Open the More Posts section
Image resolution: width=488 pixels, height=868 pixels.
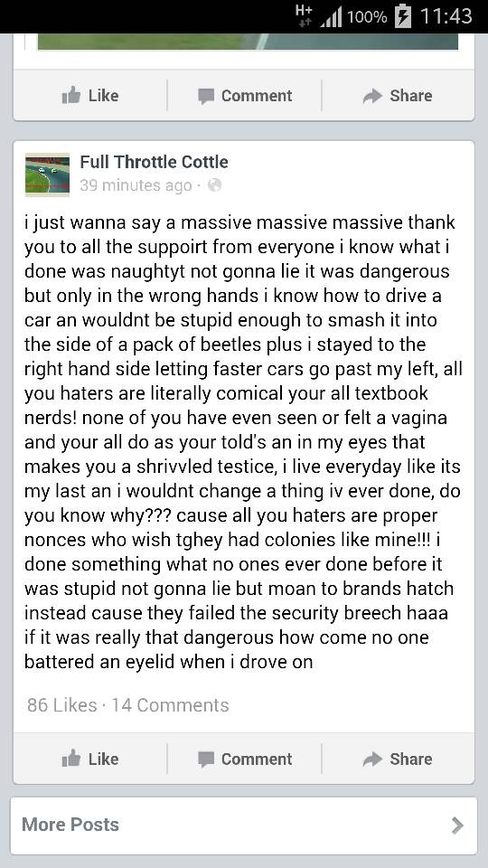point(243,826)
